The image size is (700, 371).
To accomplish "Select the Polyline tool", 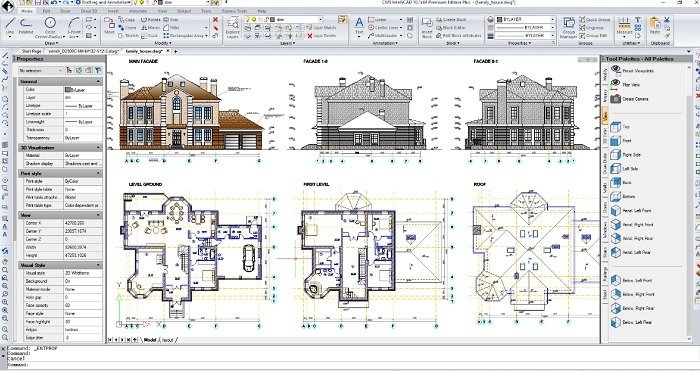I will click(26, 25).
